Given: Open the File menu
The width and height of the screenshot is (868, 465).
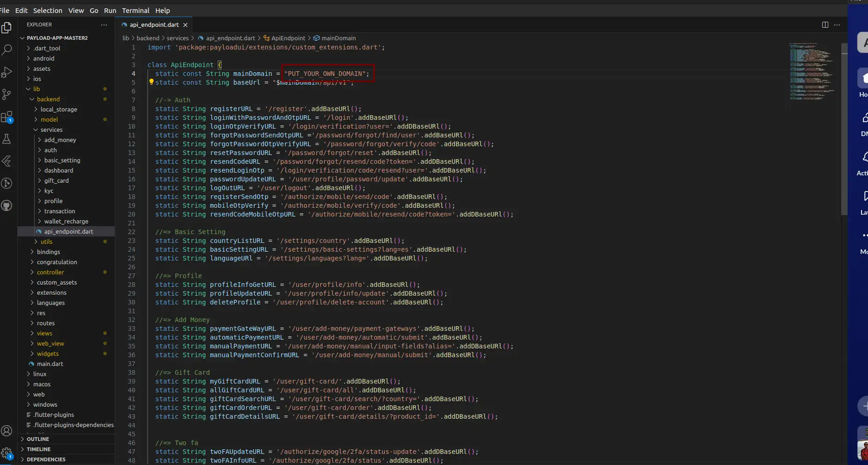Looking at the screenshot, I should pos(5,10).
